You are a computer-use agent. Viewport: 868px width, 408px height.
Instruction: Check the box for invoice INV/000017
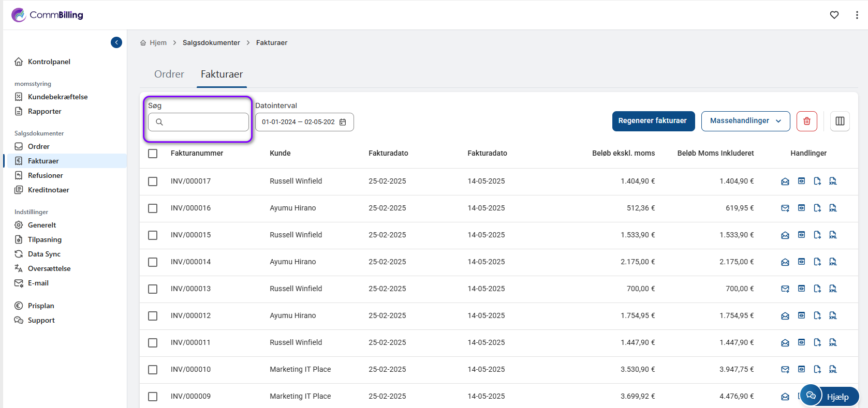[153, 182]
